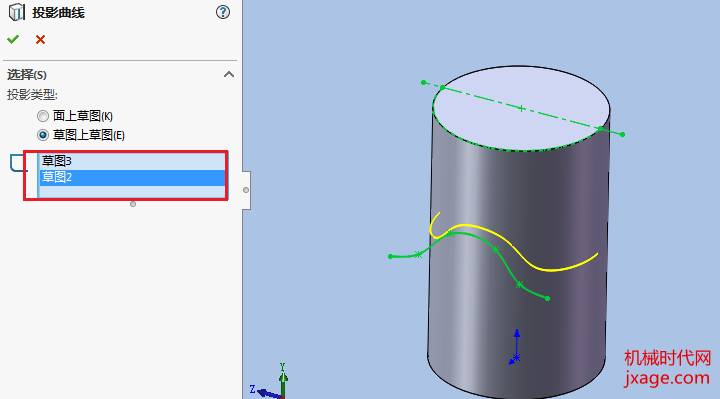Open help for projected curve
Screen dimensions: 720x399
(x=223, y=12)
